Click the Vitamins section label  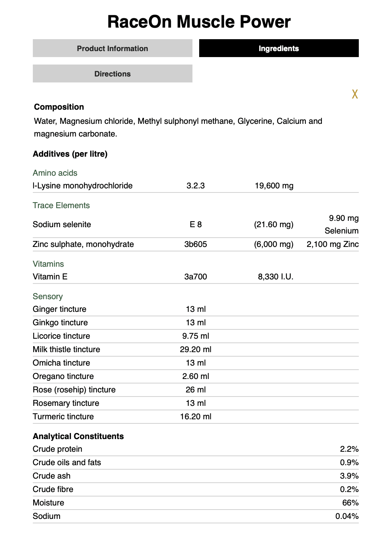[x=48, y=264]
